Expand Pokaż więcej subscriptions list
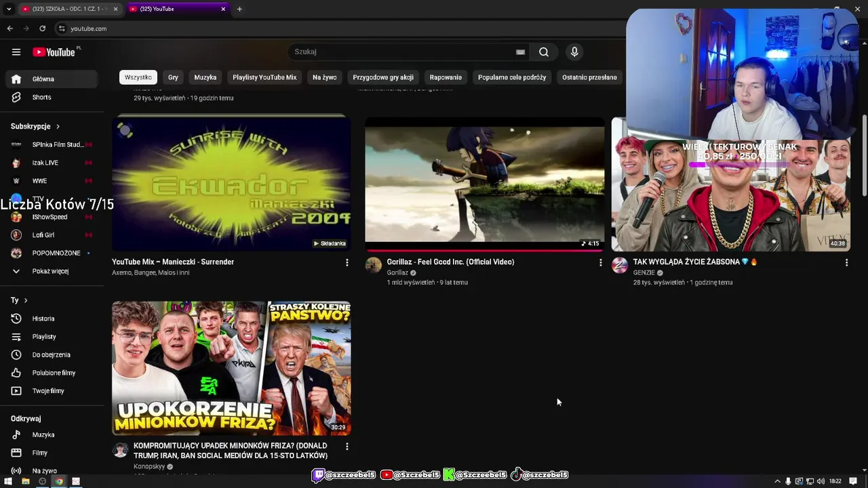Screen dimensions: 868x488 point(53,271)
